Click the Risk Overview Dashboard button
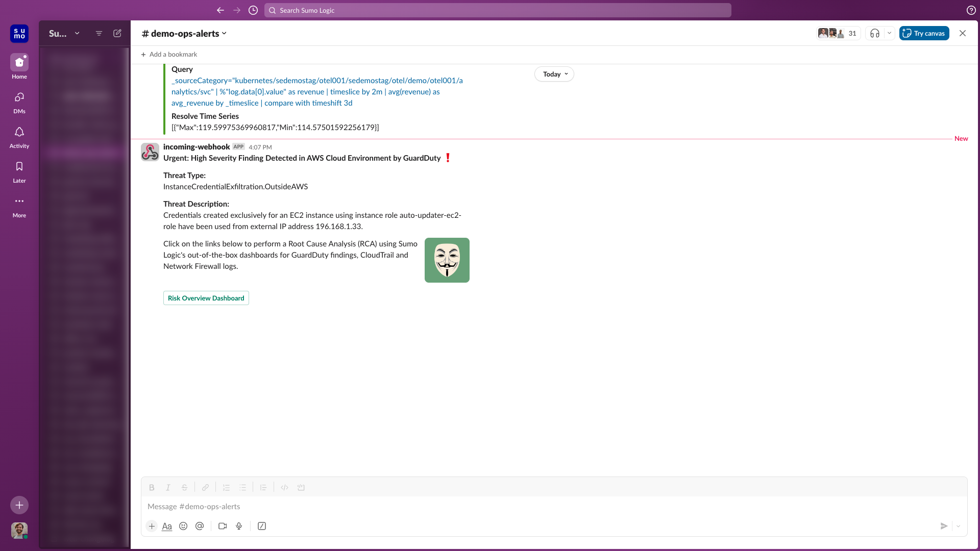This screenshot has height=551, width=980. [206, 298]
